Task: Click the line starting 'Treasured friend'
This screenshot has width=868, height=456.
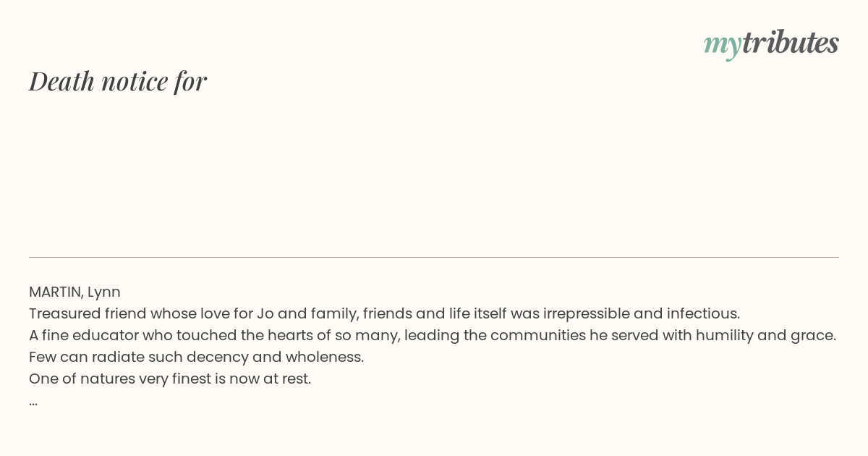Action: pyautogui.click(x=384, y=313)
